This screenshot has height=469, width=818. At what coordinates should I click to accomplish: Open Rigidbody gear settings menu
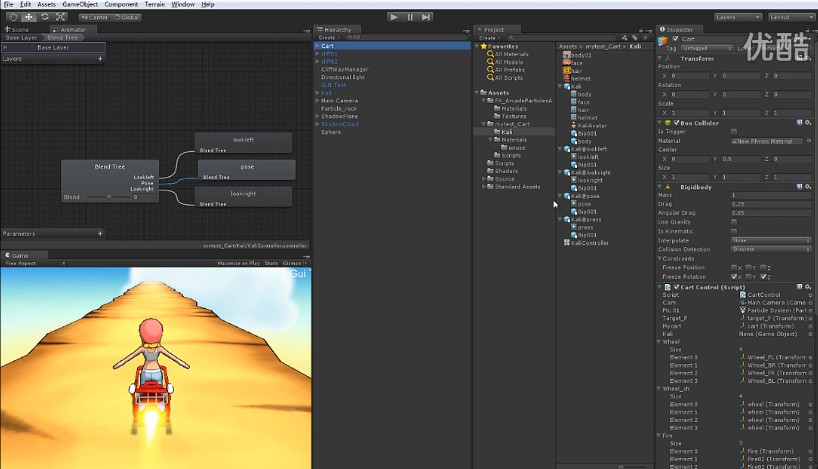click(808, 187)
